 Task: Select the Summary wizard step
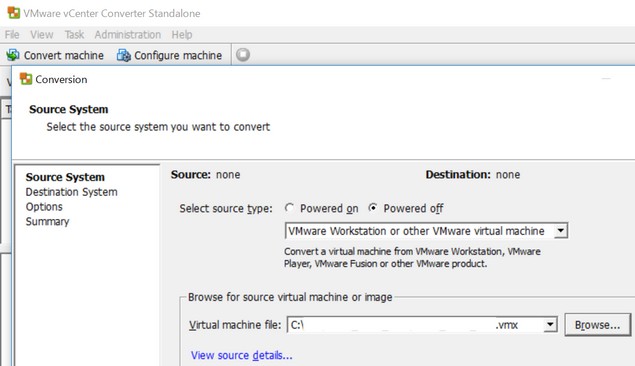click(x=47, y=221)
